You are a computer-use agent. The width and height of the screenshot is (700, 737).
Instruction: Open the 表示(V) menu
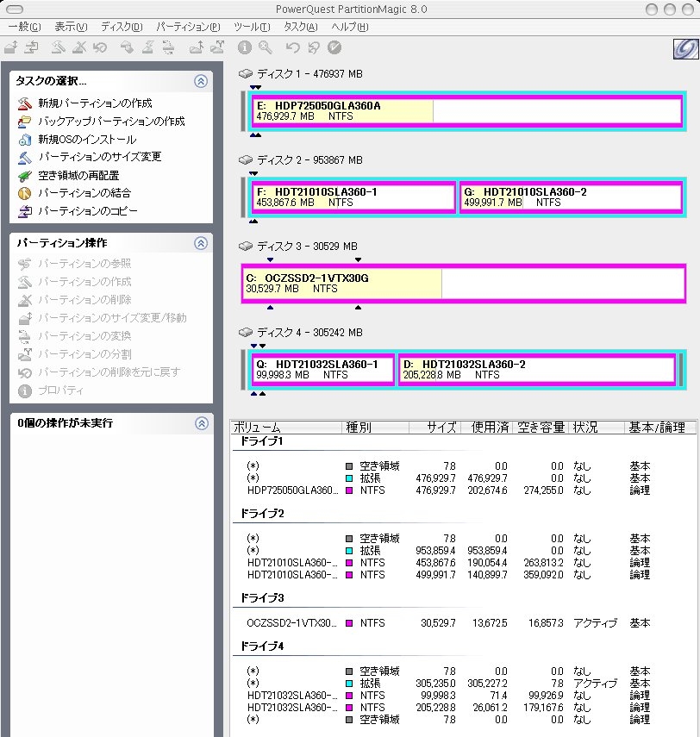click(71, 27)
